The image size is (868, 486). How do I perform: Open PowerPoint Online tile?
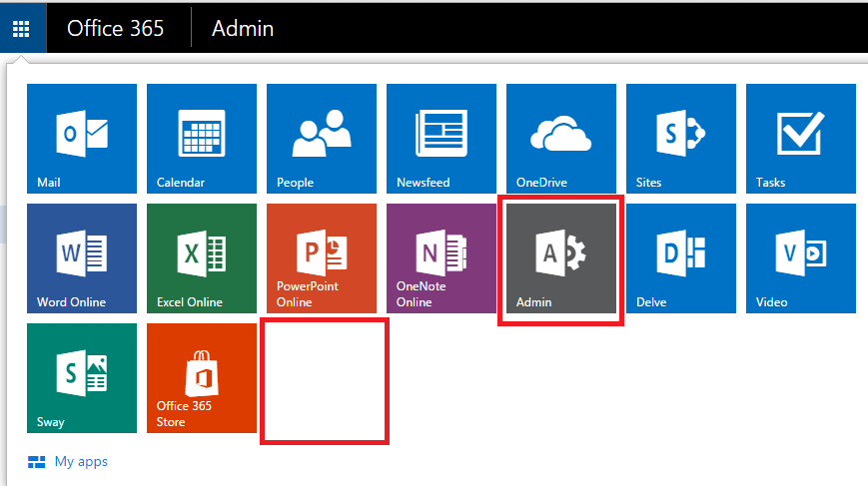click(x=322, y=258)
